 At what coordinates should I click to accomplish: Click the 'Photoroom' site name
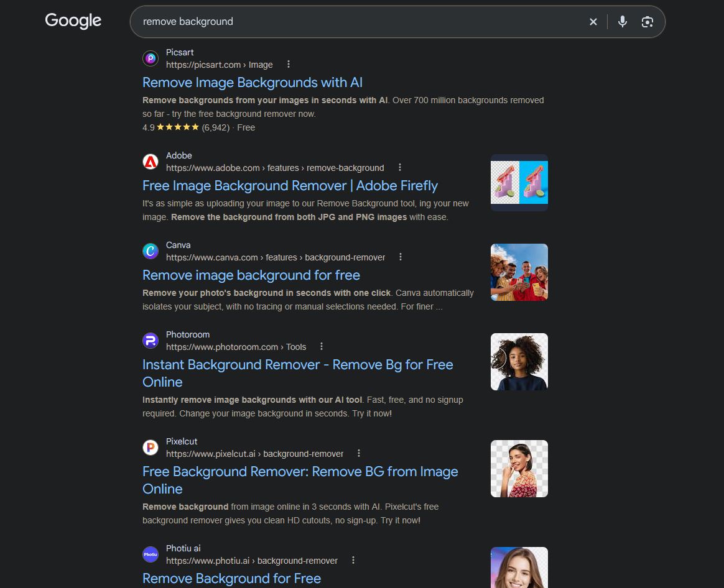(187, 334)
